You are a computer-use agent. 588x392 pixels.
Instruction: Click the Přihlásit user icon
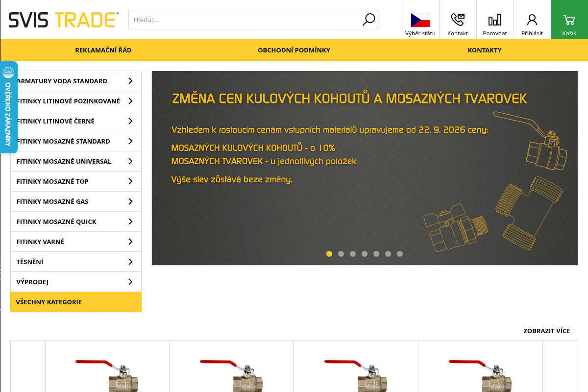(x=532, y=20)
